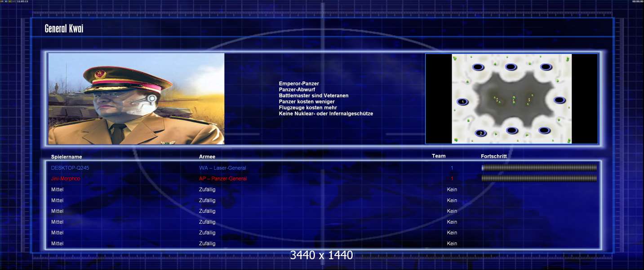The image size is (644, 270).
Task: Click the Armee column header
Action: (x=207, y=157)
